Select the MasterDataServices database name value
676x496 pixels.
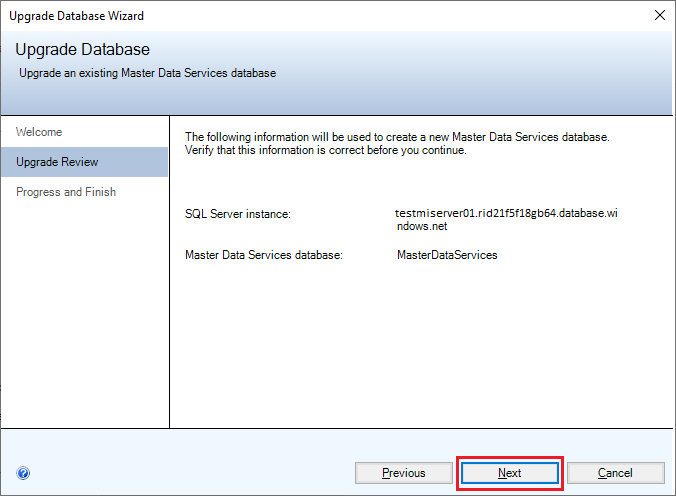click(x=447, y=255)
